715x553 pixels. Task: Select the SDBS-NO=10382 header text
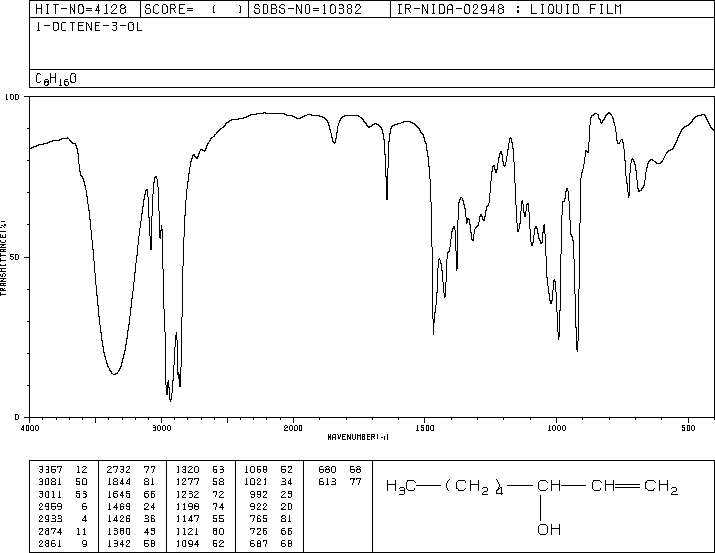308,9
